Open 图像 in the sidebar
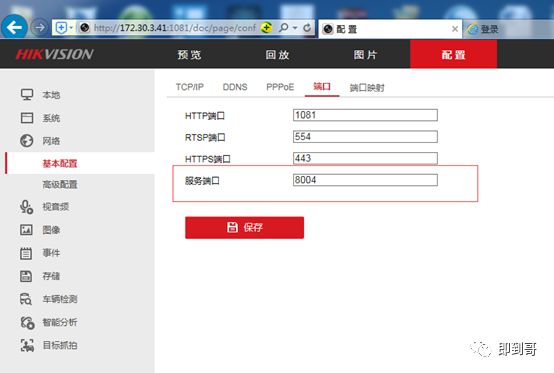 [x=51, y=230]
